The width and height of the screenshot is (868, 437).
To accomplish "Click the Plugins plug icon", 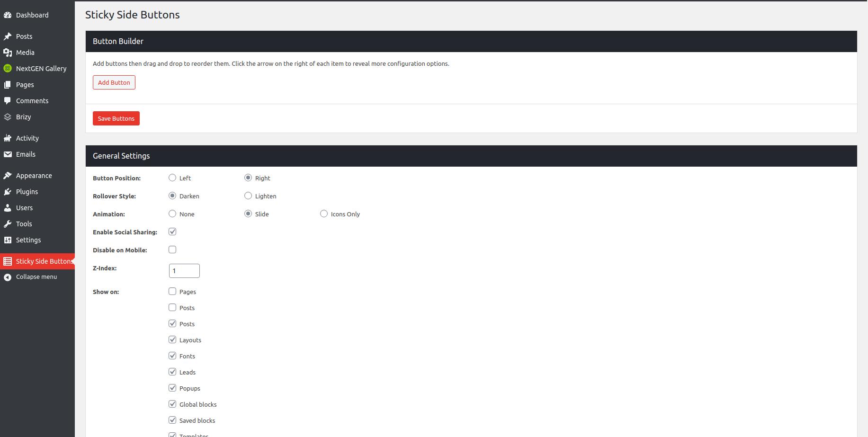I will [x=8, y=192].
